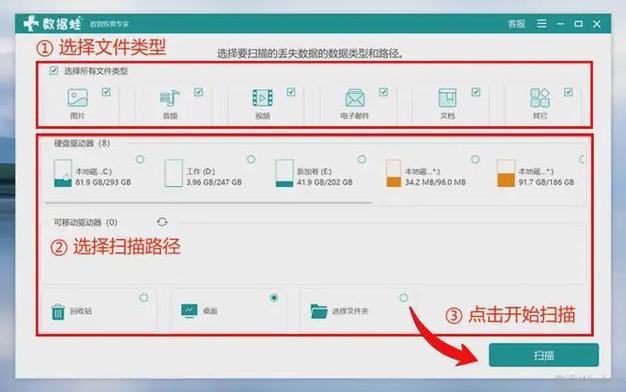Select the 新加卷 (E:) radio button
Screen dimensions: 626x392
[x=362, y=159]
